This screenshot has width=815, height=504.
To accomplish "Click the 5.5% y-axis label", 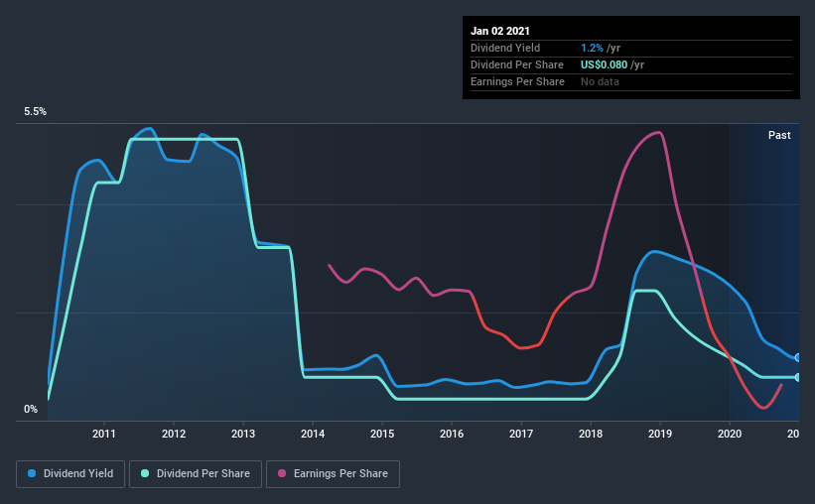I will tap(36, 112).
